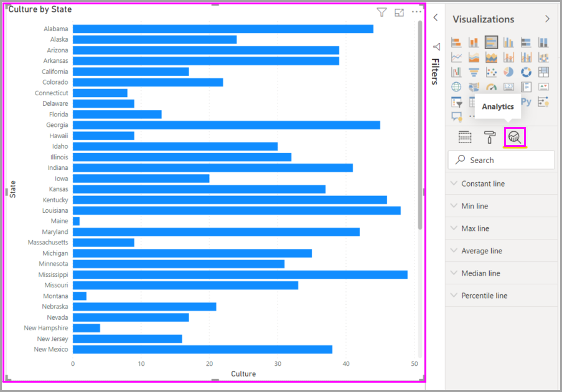562x392 pixels.
Task: Open the chart's More options menu
Action: (416, 11)
